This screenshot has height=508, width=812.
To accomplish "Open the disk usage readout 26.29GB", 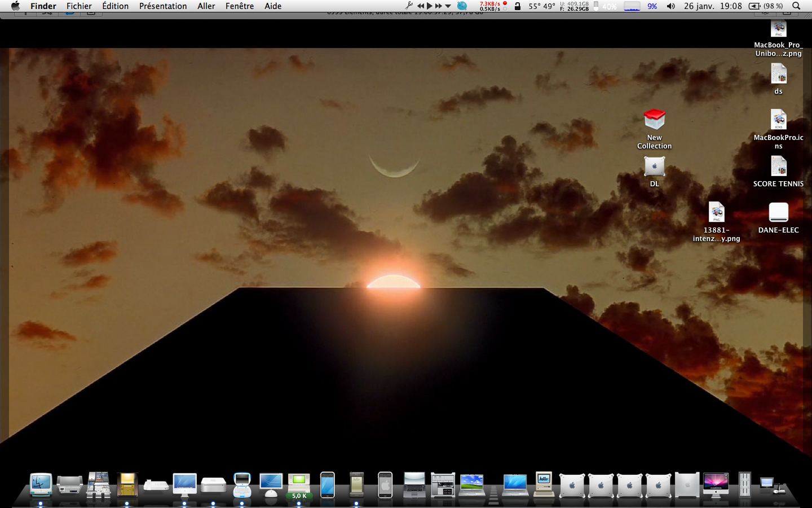I will coord(574,6).
